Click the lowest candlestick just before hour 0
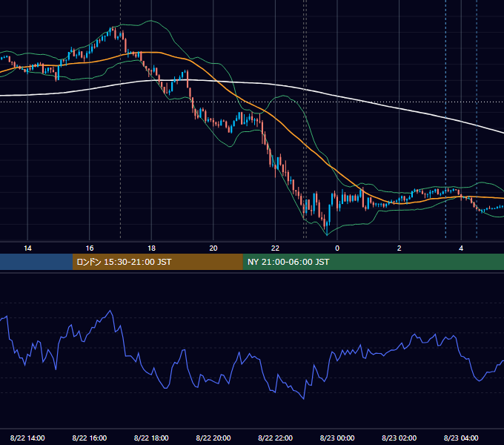 327,228
